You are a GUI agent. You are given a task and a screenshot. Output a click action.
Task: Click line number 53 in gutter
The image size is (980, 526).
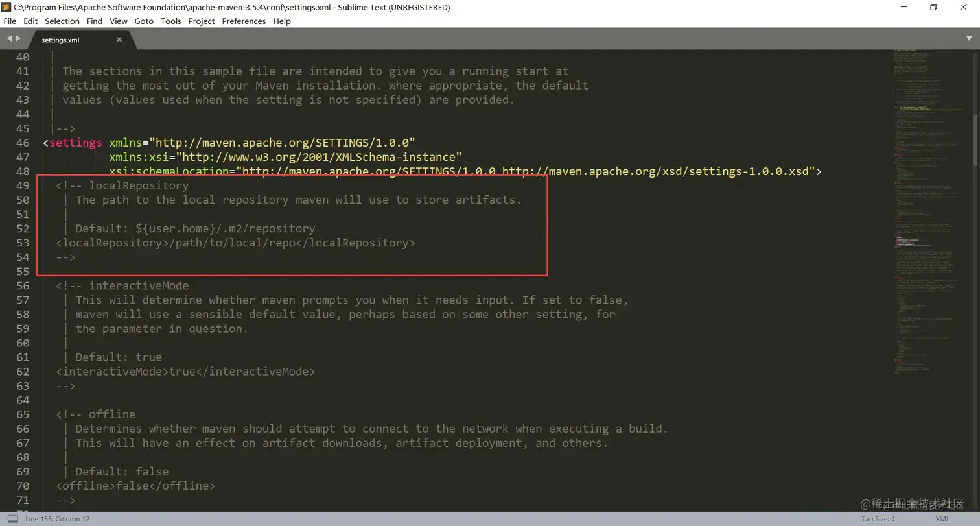click(23, 243)
